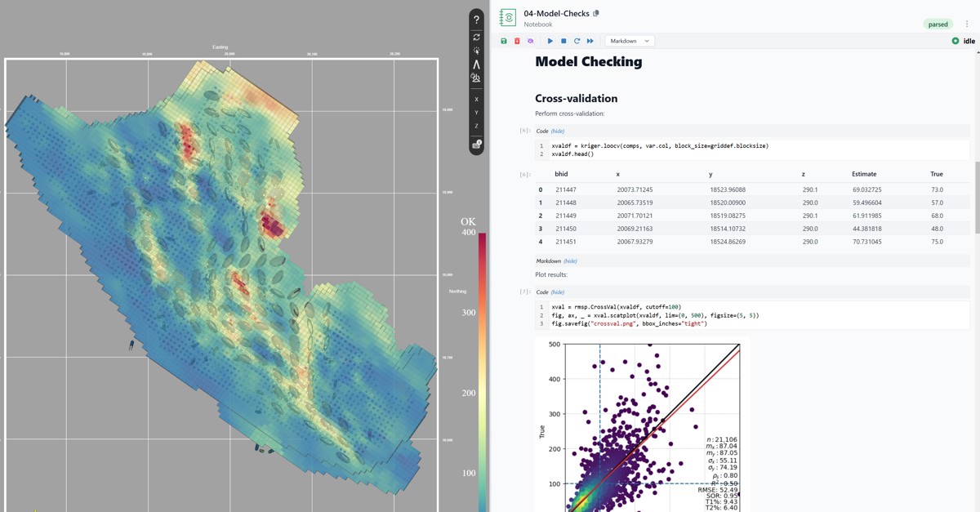980x512 pixels.
Task: Toggle code visibility with the eye-slash icon
Action: click(530, 40)
